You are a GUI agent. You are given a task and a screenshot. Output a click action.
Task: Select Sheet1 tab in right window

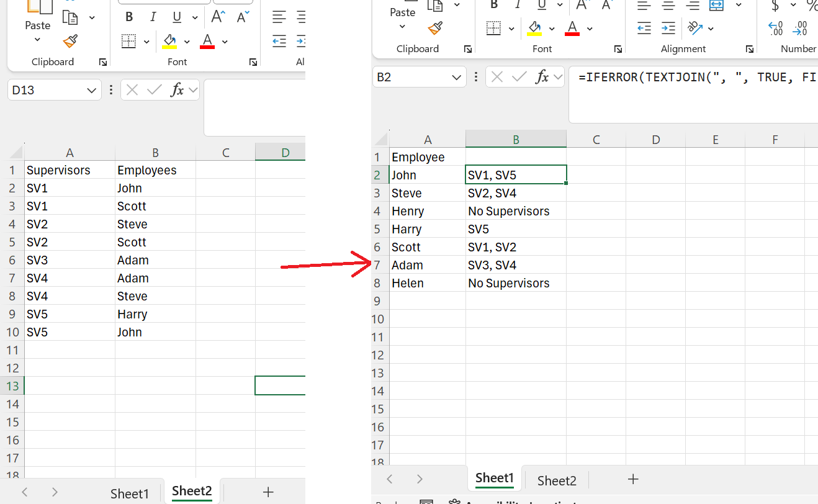click(495, 478)
